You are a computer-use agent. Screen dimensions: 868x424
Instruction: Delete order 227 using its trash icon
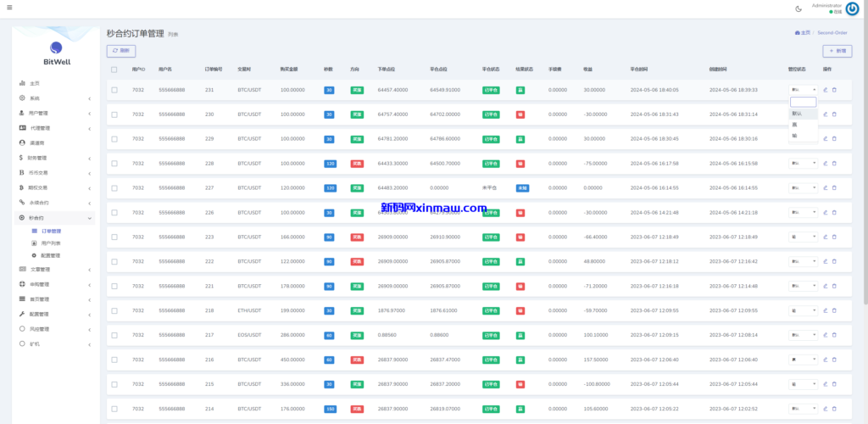tap(833, 187)
